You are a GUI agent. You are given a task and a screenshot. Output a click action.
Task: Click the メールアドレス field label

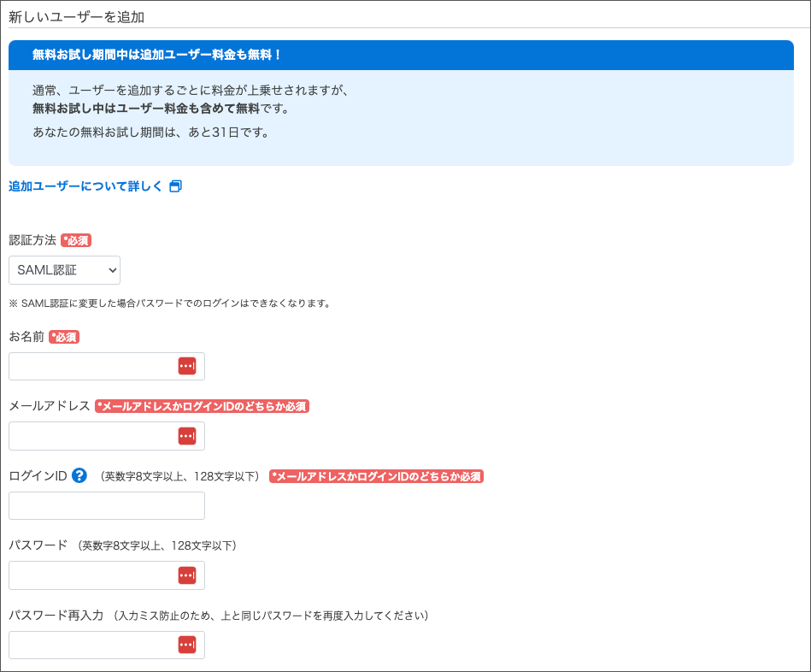[50, 406]
